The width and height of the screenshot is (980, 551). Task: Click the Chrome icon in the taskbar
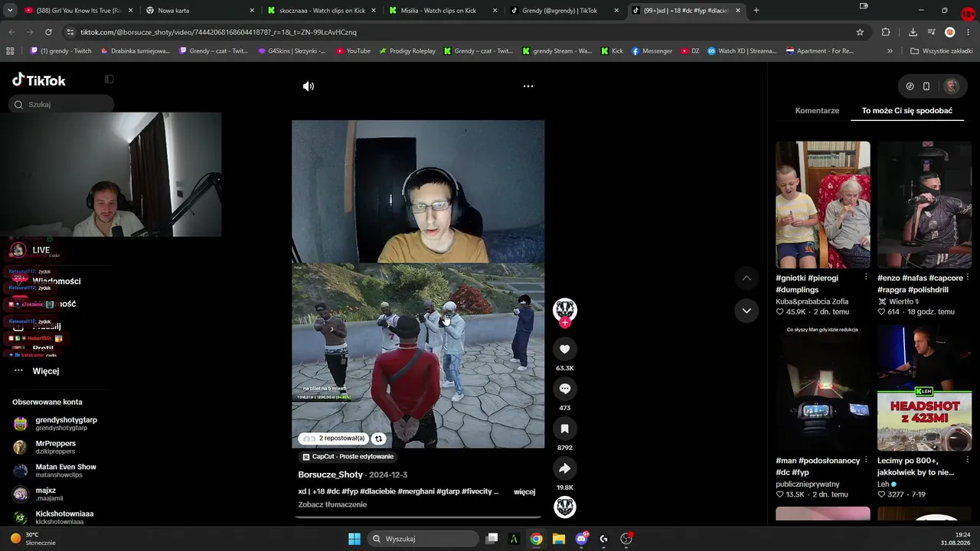click(x=536, y=539)
